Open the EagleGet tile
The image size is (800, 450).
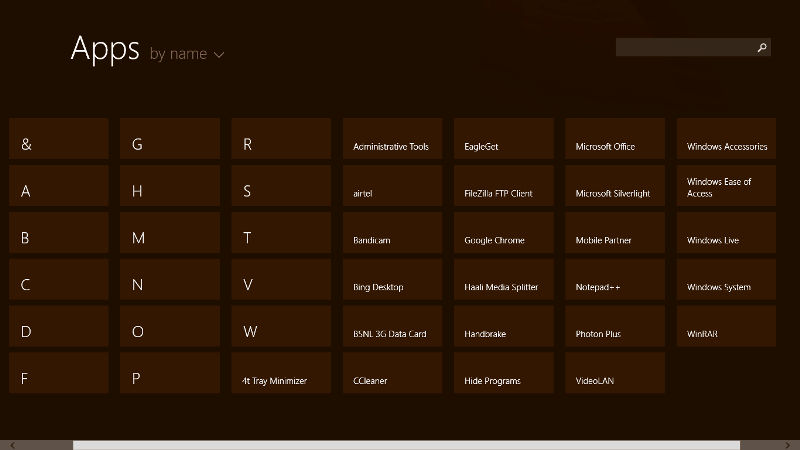click(x=504, y=139)
